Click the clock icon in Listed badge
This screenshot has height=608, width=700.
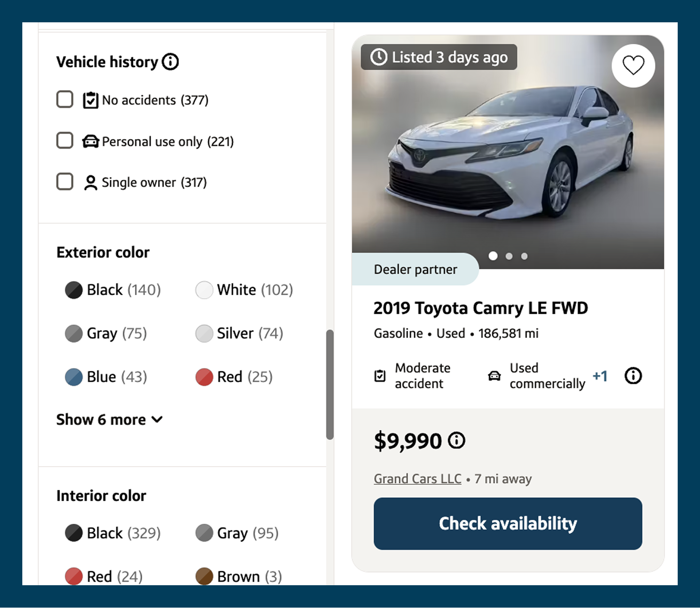click(x=379, y=57)
